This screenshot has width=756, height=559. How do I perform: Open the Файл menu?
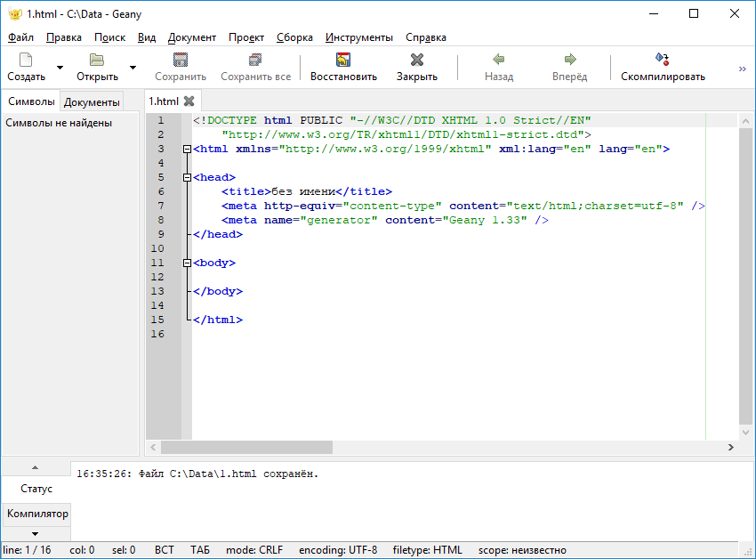click(x=20, y=37)
